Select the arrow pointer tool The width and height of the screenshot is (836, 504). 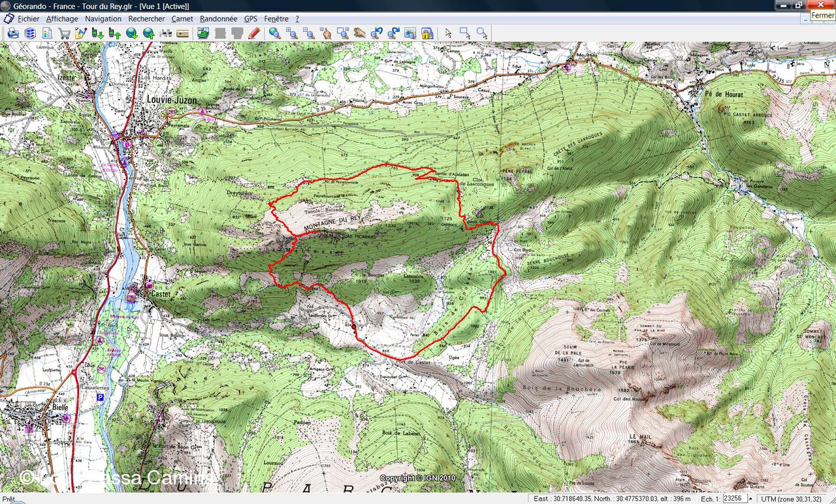(448, 33)
